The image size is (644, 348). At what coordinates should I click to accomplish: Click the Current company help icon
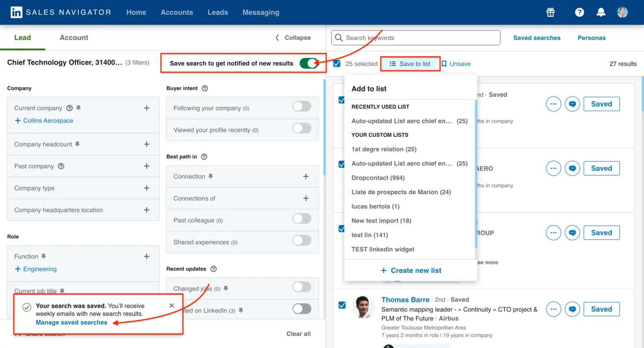click(70, 108)
